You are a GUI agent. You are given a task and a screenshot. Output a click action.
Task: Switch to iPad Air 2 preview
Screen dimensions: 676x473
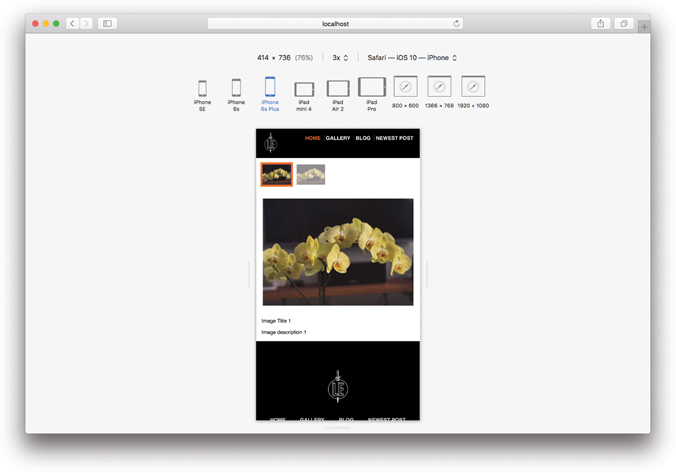(x=338, y=90)
